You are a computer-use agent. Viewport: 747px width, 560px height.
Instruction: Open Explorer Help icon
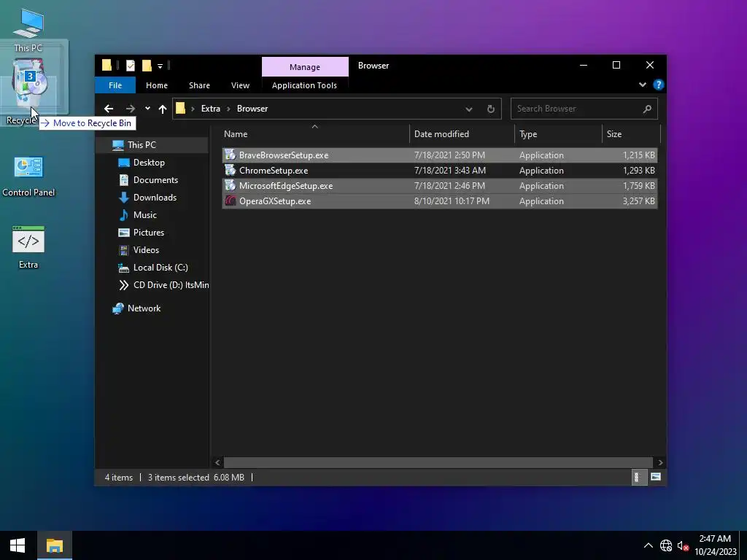(x=659, y=85)
